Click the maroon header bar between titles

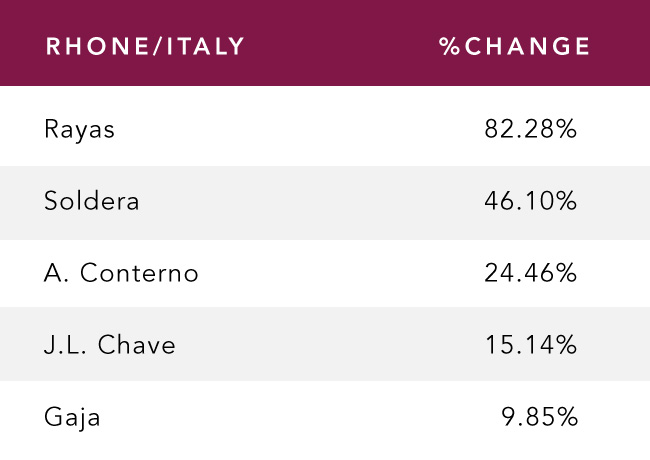[x=340, y=46]
